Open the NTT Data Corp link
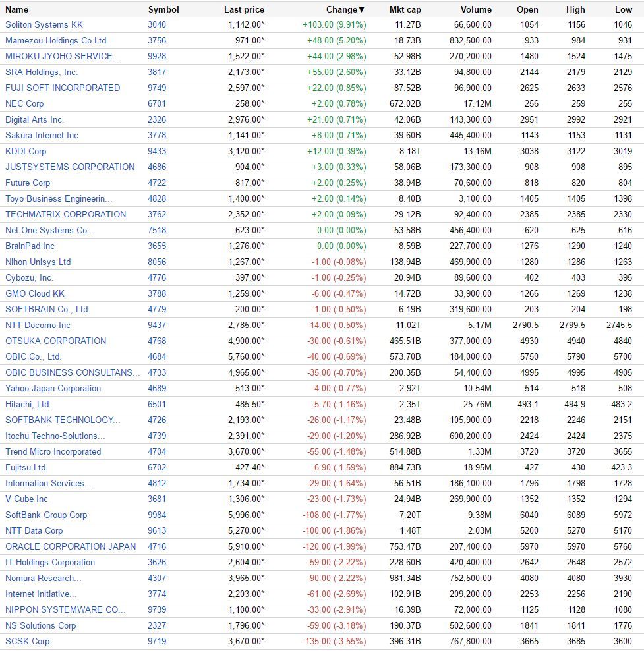The height and width of the screenshot is (651, 644). pyautogui.click(x=34, y=530)
